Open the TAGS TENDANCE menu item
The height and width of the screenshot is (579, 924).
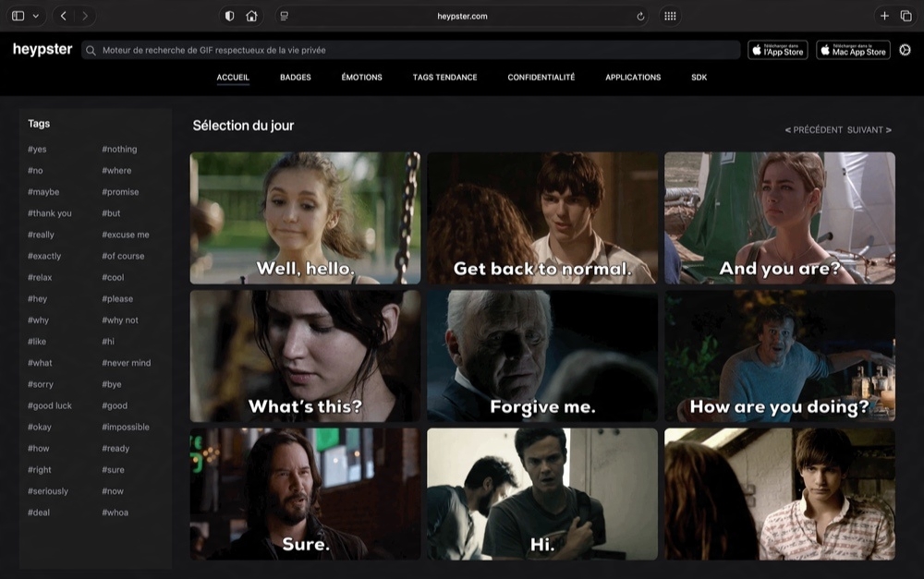click(445, 78)
